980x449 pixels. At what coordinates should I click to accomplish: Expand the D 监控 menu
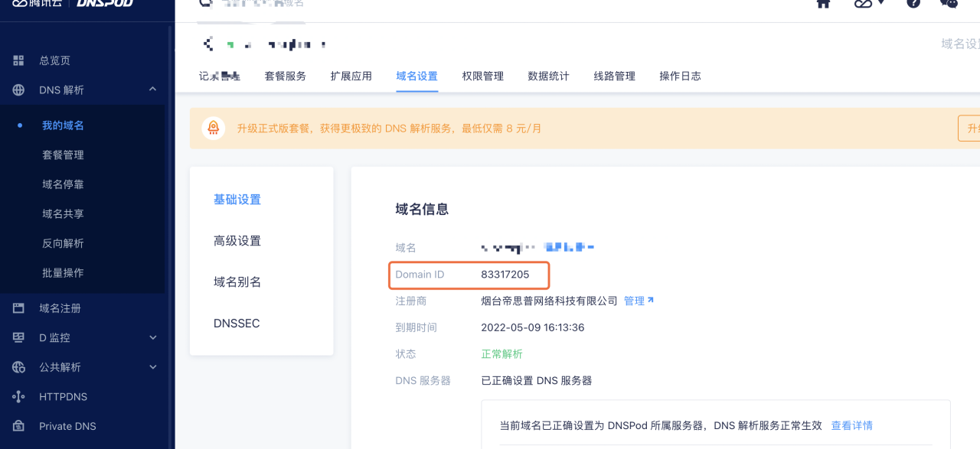(152, 337)
